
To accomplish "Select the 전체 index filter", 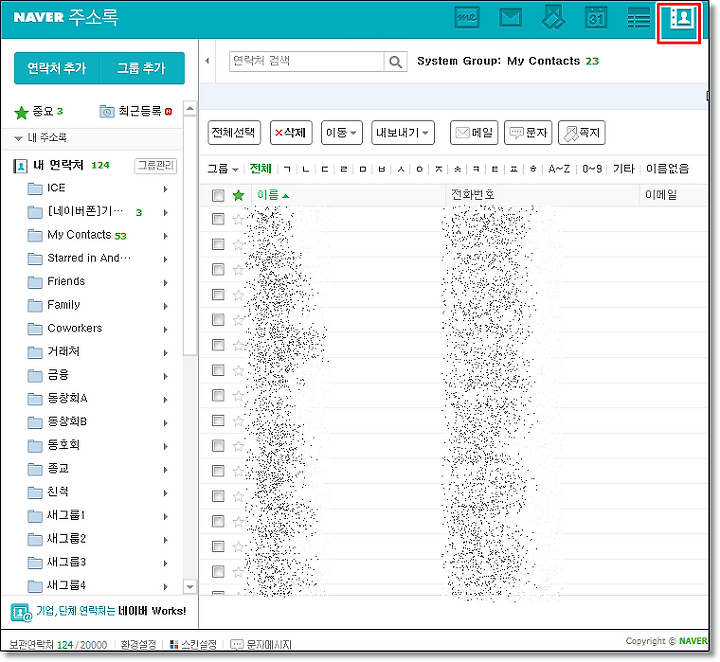I will [260, 169].
